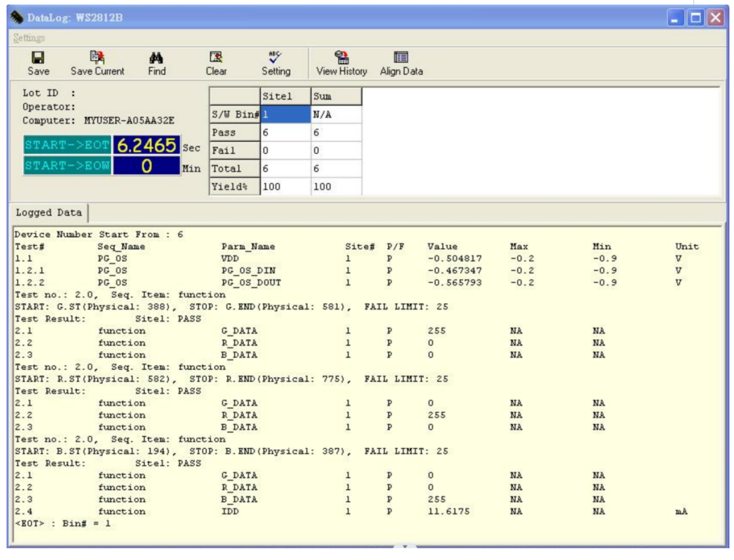Select the S/W Bin# Site1 cell

(285, 114)
